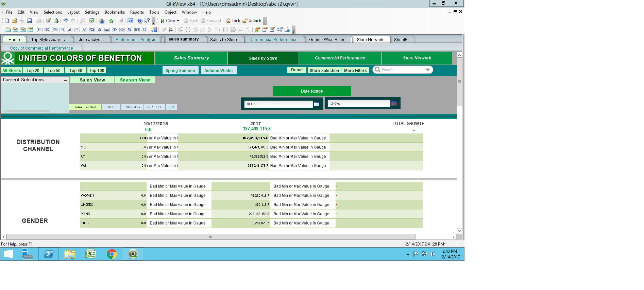
Task: Expand the standard toolbar overflow arrow
Action: 153,21
